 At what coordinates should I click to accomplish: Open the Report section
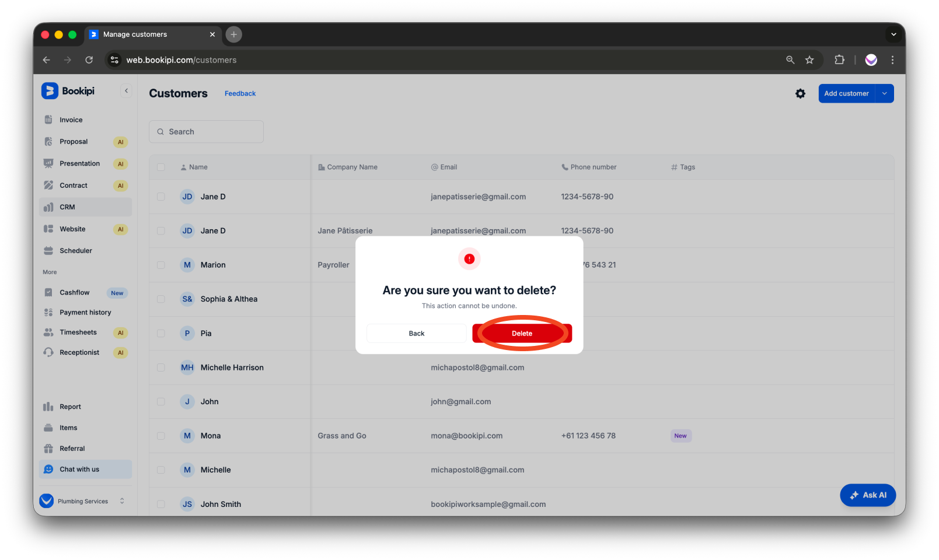tap(70, 407)
